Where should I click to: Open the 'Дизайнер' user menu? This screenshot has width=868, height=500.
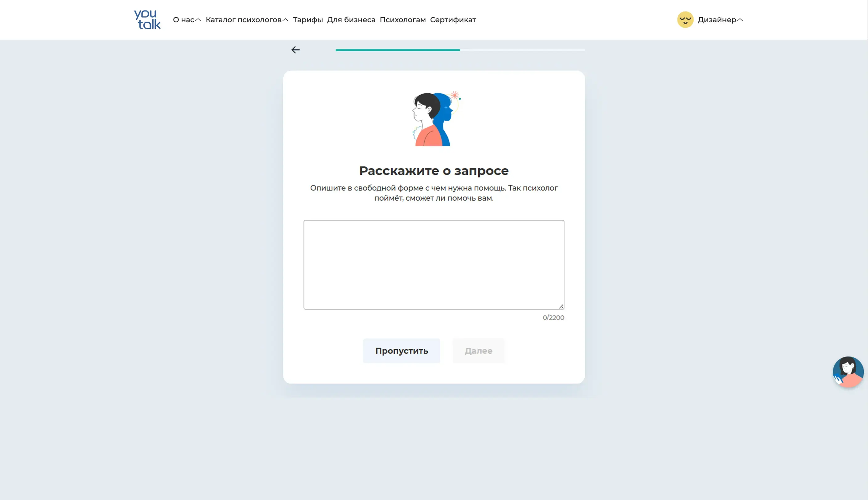coord(717,20)
